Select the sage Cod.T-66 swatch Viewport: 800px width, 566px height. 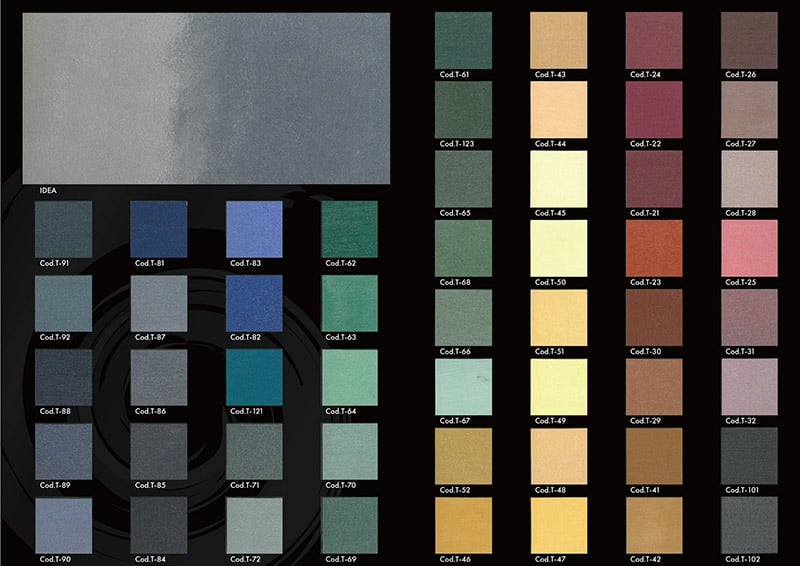(x=463, y=317)
